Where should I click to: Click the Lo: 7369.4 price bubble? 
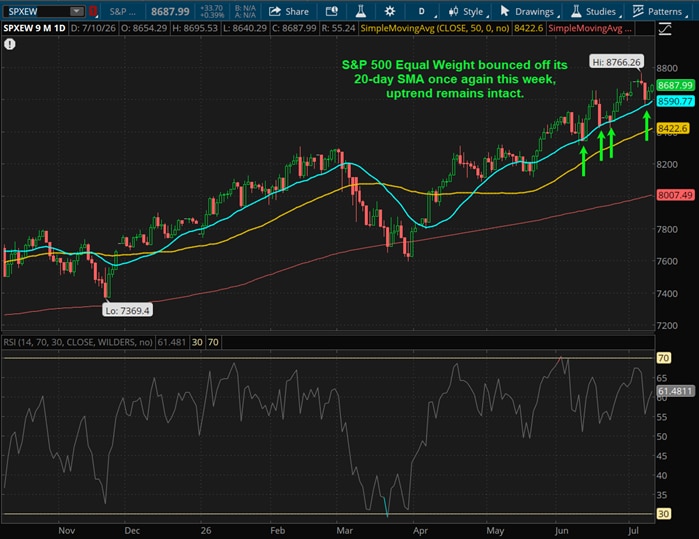(127, 310)
